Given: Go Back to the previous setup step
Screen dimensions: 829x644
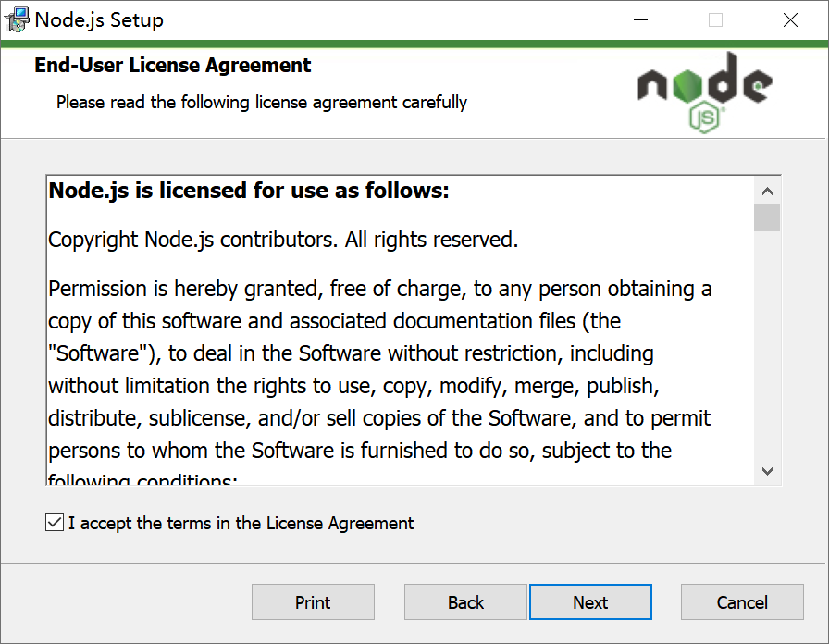Looking at the screenshot, I should [465, 602].
